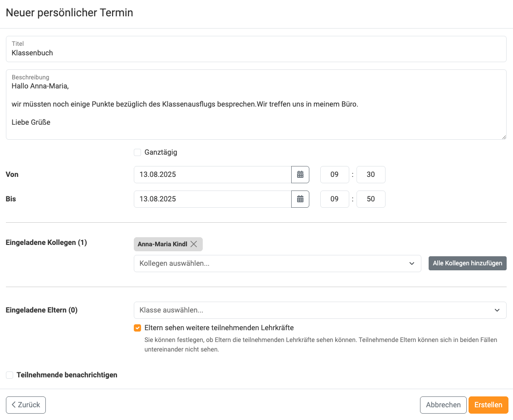The image size is (513, 420).
Task: Edit the Bis minute field 50
Action: click(x=371, y=199)
